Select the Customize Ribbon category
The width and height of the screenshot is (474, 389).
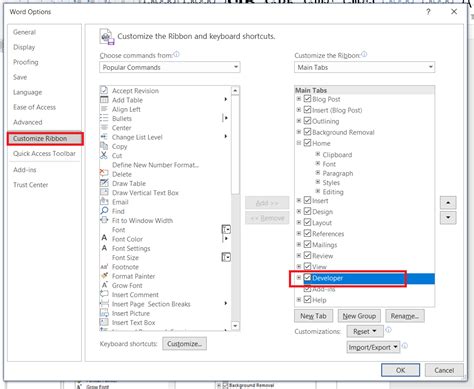click(x=45, y=138)
